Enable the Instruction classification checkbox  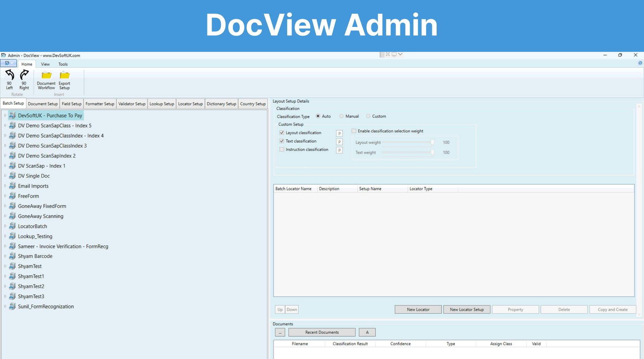pos(282,149)
